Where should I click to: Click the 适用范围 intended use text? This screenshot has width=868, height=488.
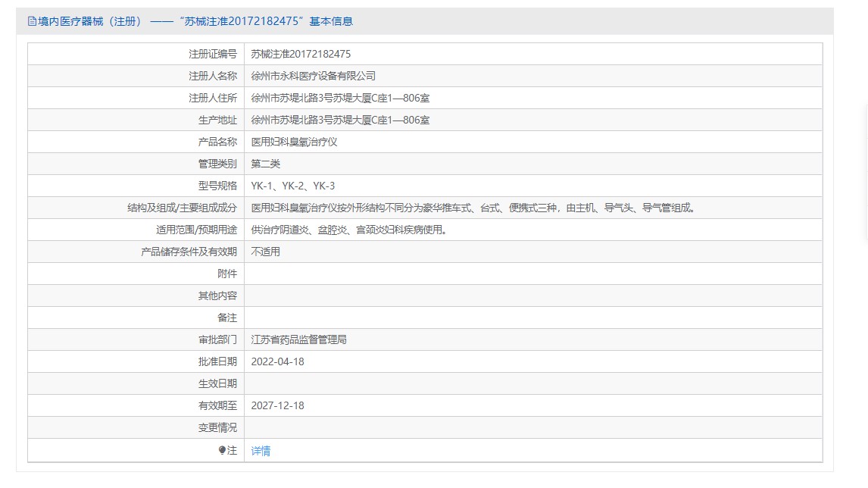pyautogui.click(x=348, y=230)
